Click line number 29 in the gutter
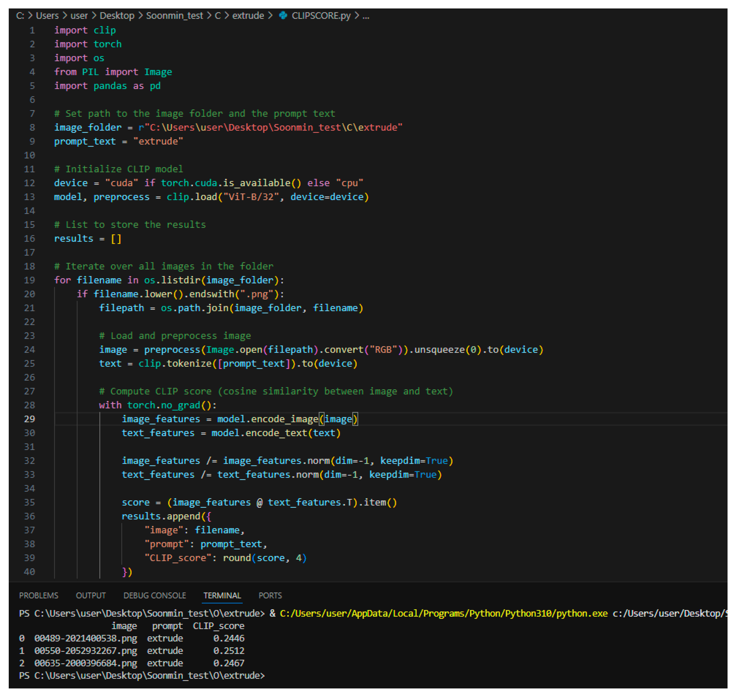The width and height of the screenshot is (736, 700). [x=30, y=419]
